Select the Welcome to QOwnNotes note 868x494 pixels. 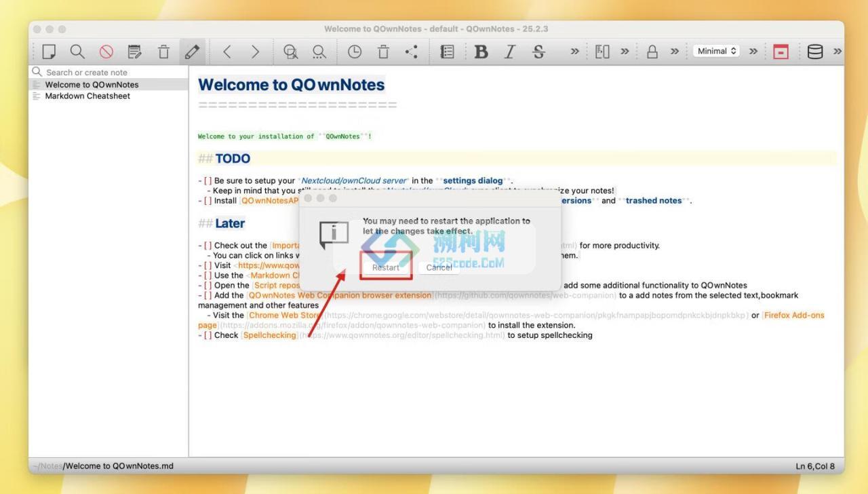click(x=108, y=85)
